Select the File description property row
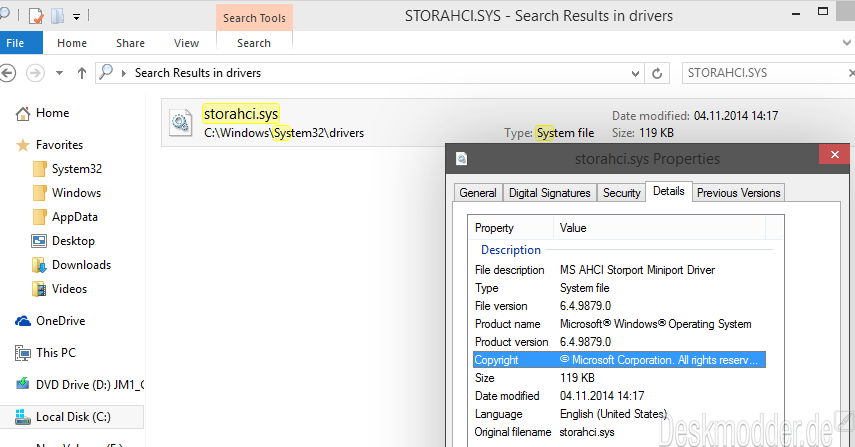Image resolution: width=855 pixels, height=447 pixels. point(619,270)
